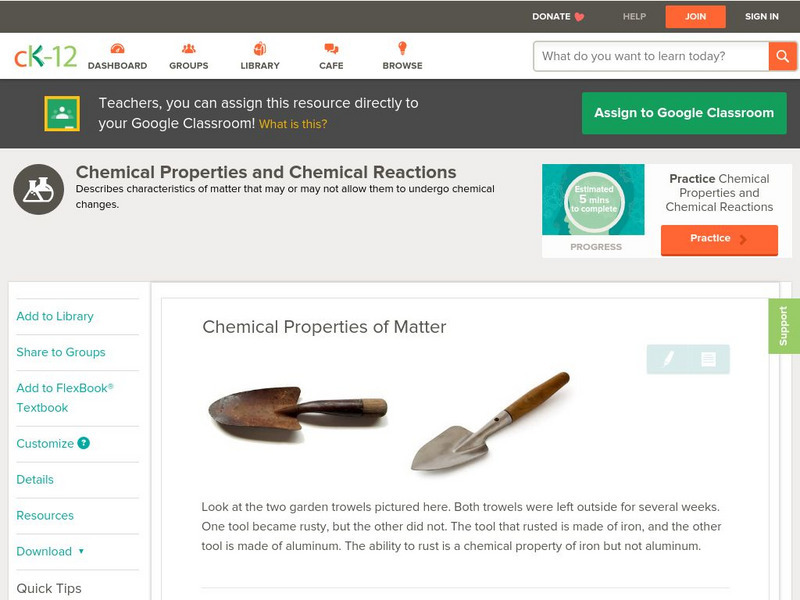
Task: Click the Donate heart icon
Action: point(579,17)
